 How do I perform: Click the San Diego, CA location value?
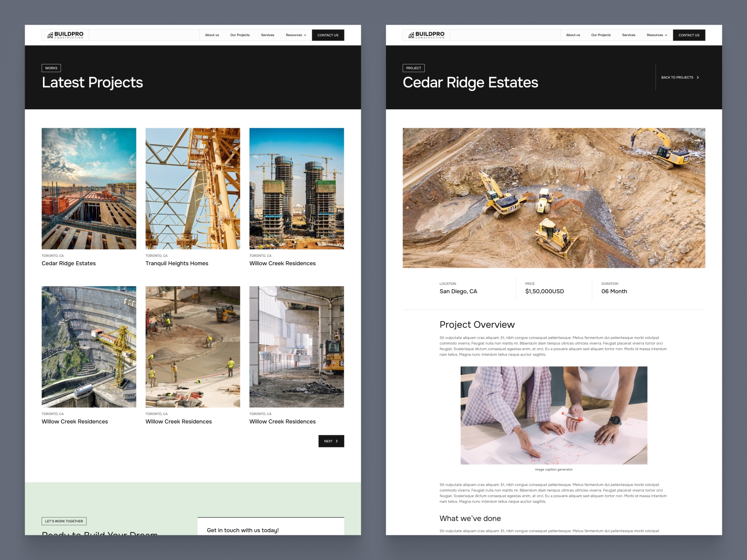(x=458, y=291)
